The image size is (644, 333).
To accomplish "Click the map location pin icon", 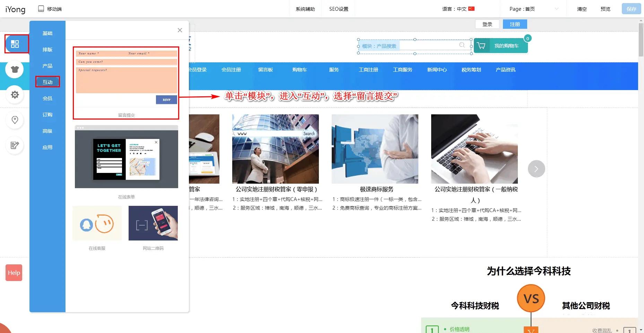I will tap(15, 120).
